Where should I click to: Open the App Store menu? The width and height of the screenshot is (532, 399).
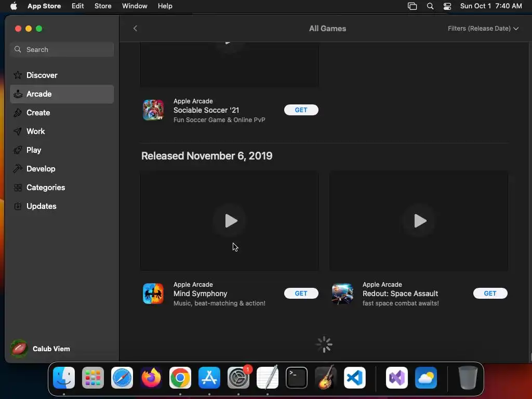44,6
